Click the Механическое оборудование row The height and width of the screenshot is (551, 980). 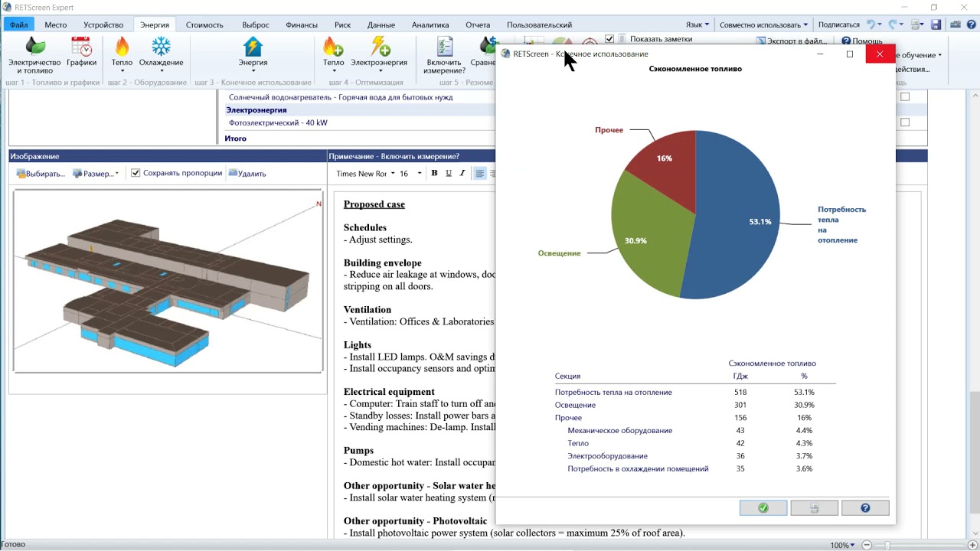pos(694,430)
